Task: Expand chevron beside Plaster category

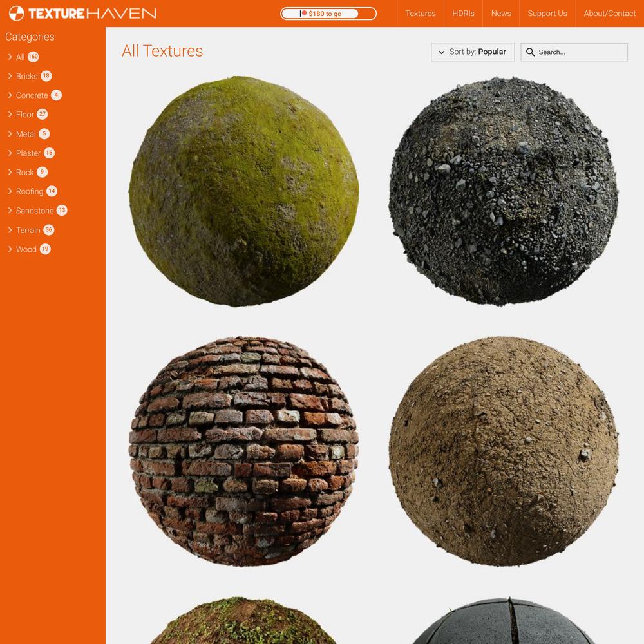Action: [10, 153]
